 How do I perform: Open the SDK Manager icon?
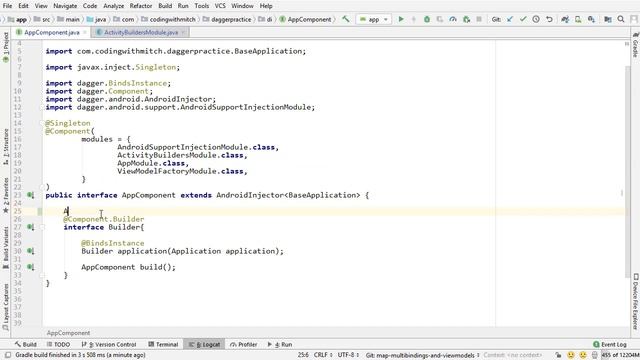pos(591,19)
